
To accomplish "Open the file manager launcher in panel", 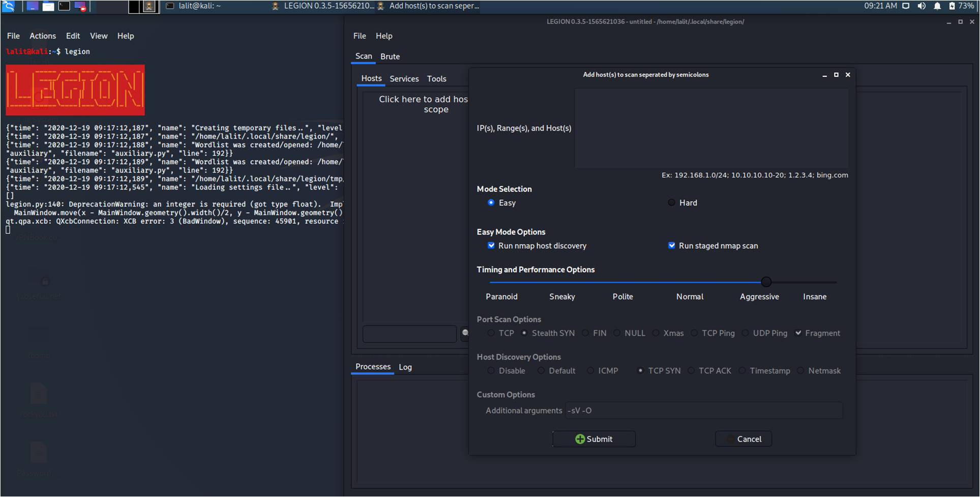I will click(x=48, y=6).
